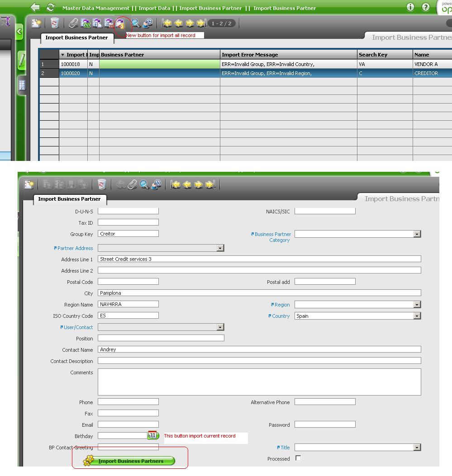Expand the Business Partner Category dropdown
Image resolution: width=452 pixels, height=476 pixels.
[x=417, y=234]
